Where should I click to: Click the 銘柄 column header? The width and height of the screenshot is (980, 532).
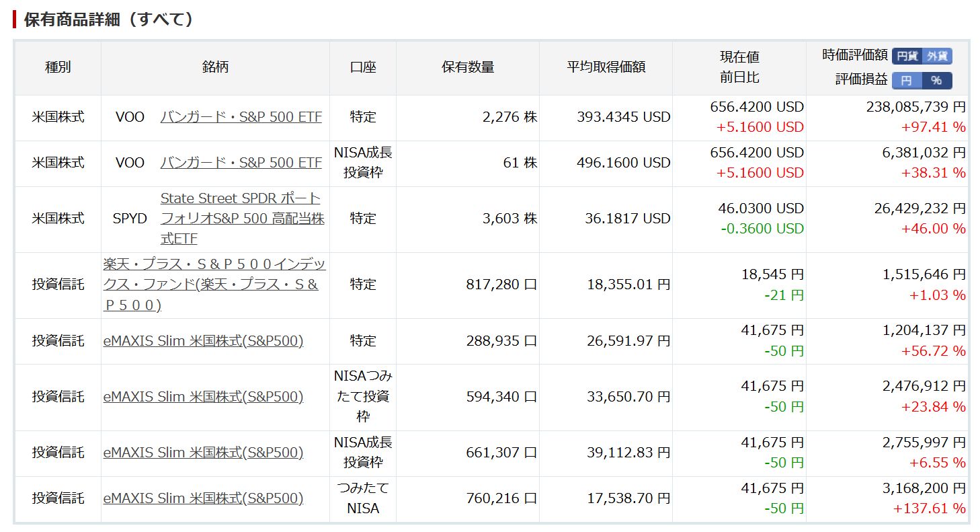coord(215,67)
